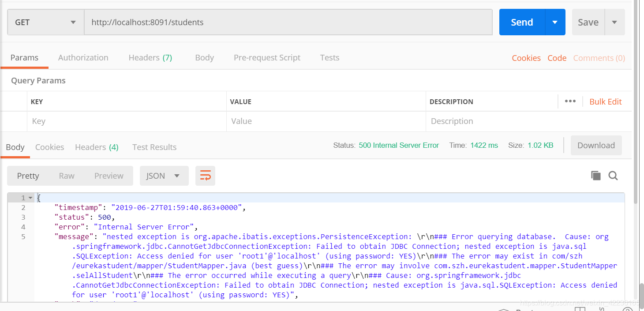Open the request Headers (7) tab
Viewport: 644px width, 311px height.
pos(150,58)
